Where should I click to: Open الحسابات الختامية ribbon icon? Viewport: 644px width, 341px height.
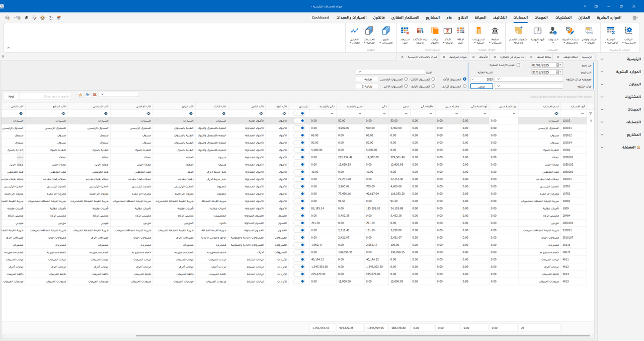[370, 35]
